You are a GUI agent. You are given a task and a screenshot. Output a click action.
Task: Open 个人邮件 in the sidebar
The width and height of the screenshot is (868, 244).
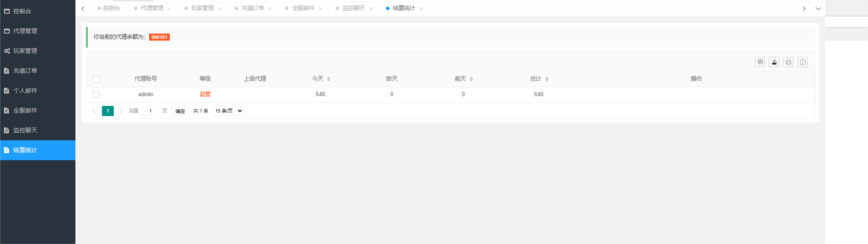[x=25, y=90]
